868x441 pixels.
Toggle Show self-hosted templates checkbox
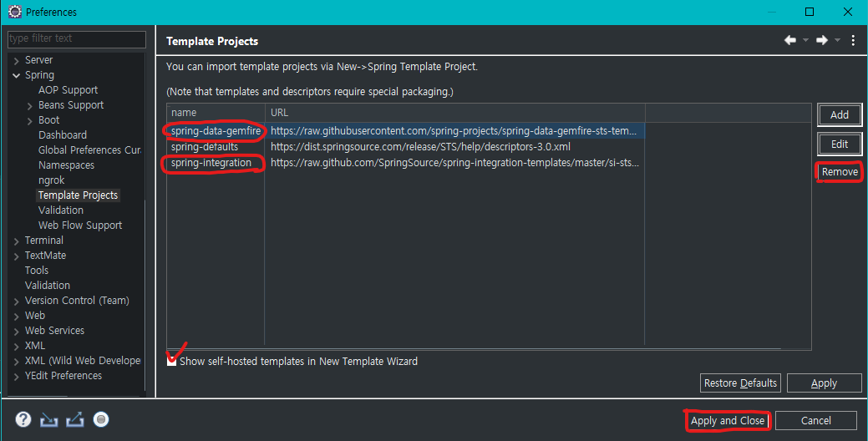click(x=171, y=361)
